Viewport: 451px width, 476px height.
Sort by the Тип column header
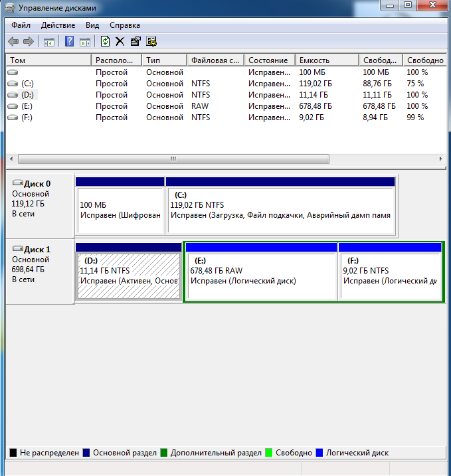(164, 60)
